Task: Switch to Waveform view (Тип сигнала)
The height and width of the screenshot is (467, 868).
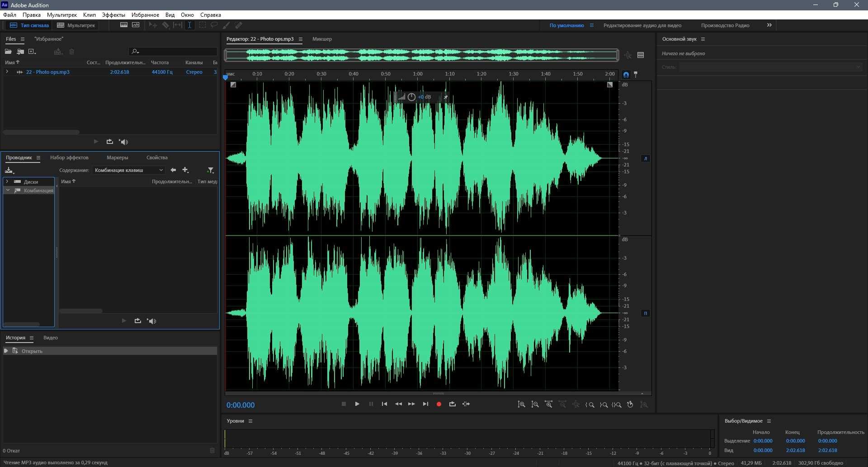Action: [x=29, y=25]
